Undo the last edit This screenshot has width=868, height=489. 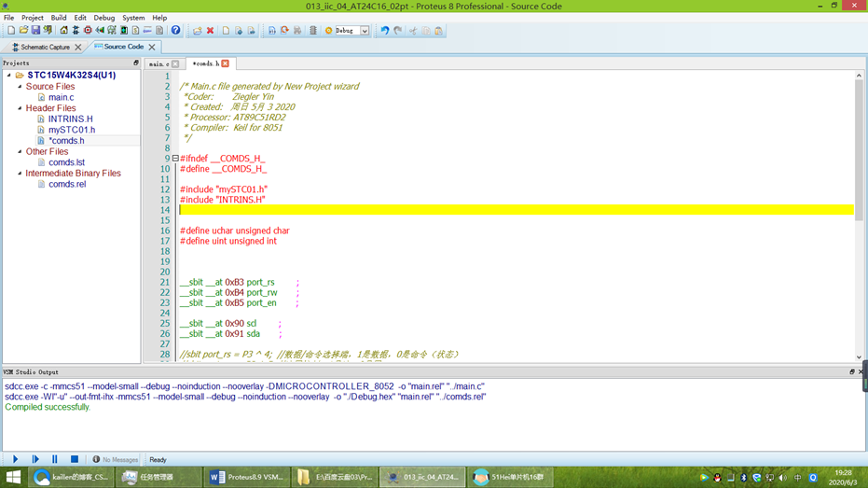[x=385, y=31]
